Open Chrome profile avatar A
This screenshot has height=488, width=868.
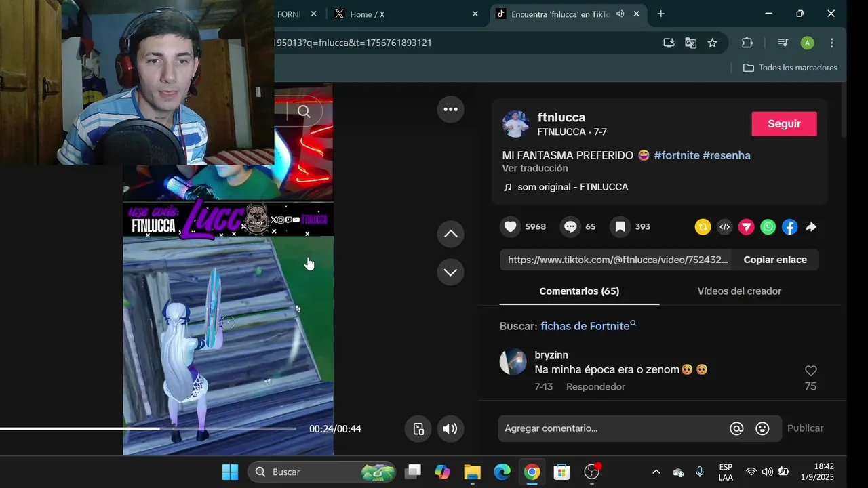(x=807, y=43)
